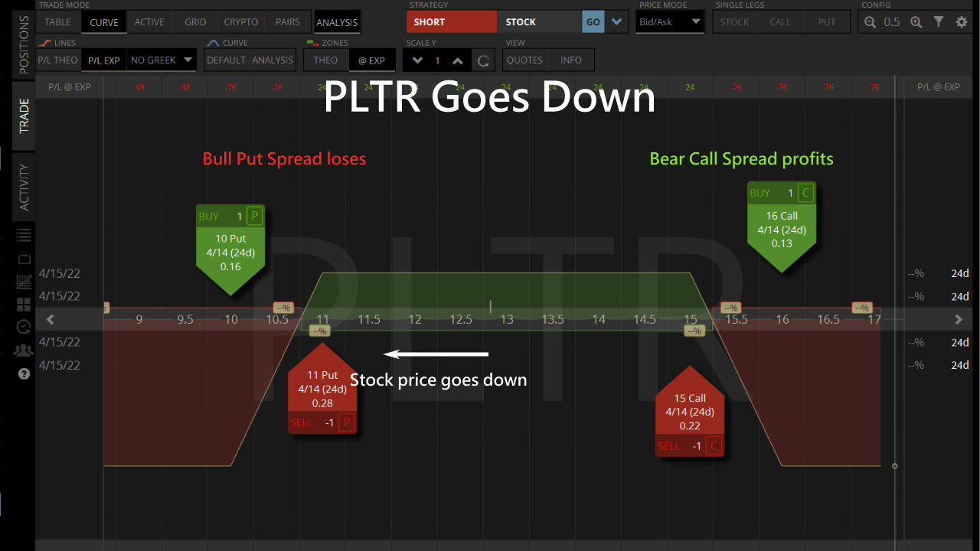
Task: Click the P icon on 11 Put leg
Action: pyautogui.click(x=347, y=422)
